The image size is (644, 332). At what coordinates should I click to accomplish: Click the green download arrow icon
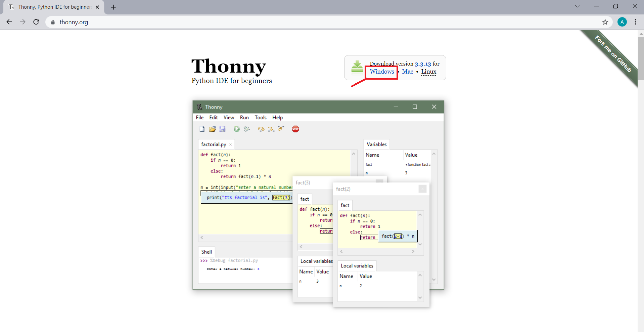tap(357, 67)
